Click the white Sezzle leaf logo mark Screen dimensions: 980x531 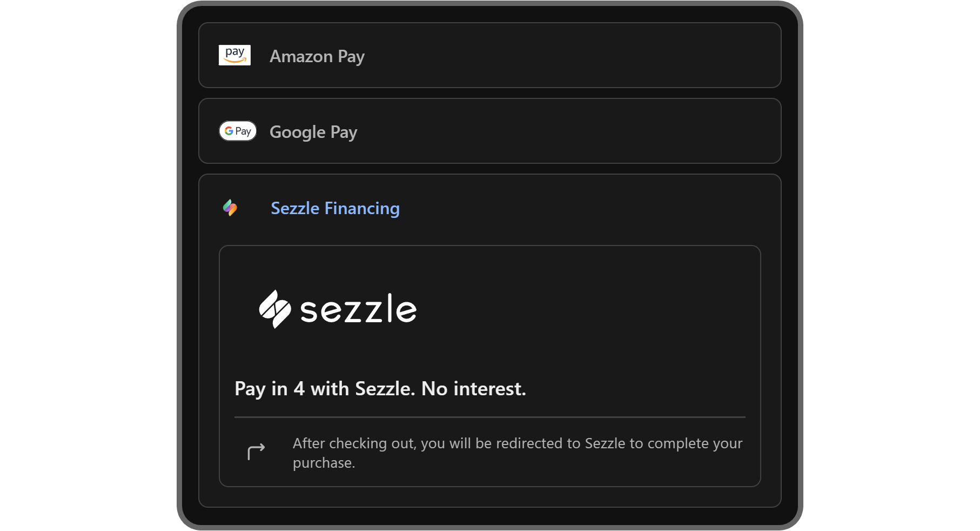275,309
